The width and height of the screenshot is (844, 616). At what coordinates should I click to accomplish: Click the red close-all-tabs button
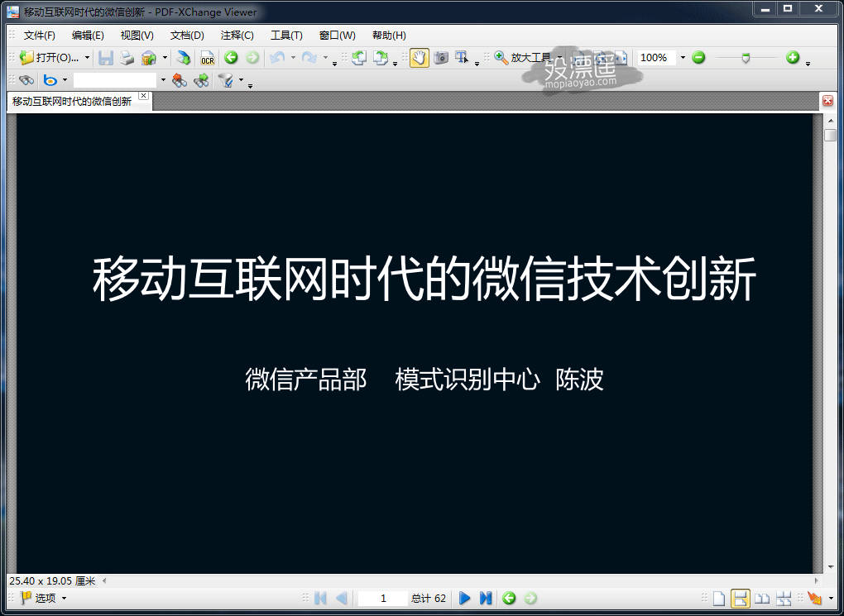coord(827,101)
